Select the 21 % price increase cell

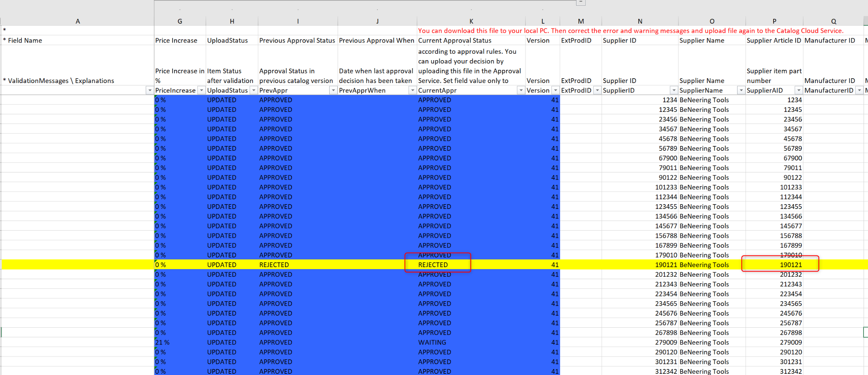[163, 343]
